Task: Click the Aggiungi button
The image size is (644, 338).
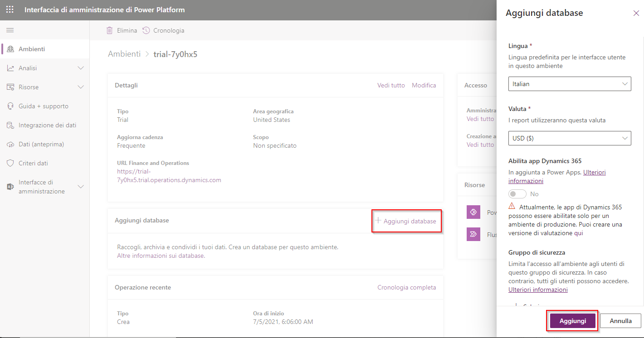Action: pyautogui.click(x=572, y=321)
